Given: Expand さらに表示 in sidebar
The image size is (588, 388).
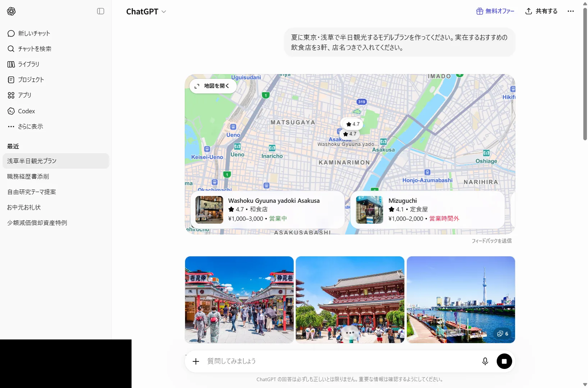Looking at the screenshot, I should click(56, 127).
